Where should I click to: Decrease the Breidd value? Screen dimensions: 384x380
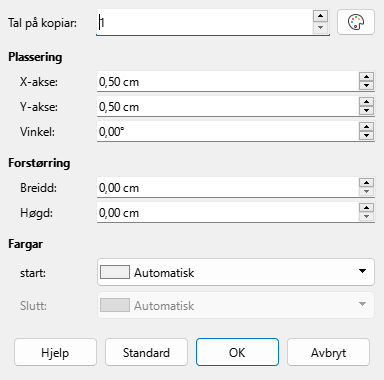pos(366,192)
